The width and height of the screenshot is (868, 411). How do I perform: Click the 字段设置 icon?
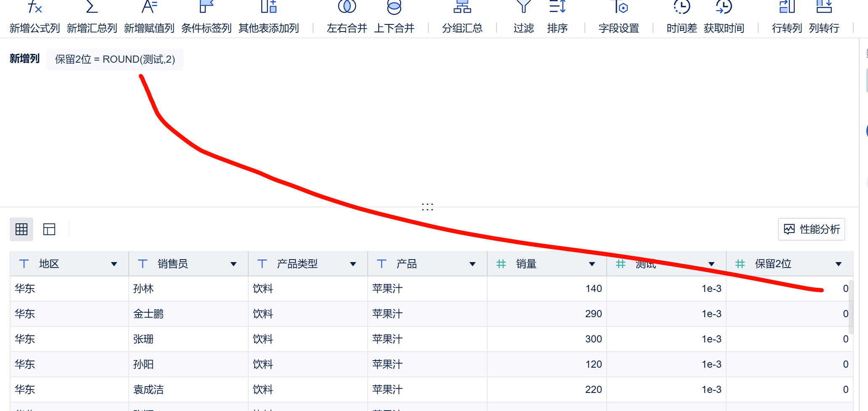coord(619,7)
